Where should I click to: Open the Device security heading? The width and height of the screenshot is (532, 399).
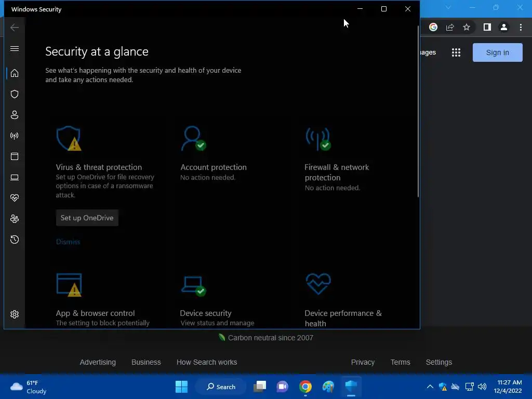pos(206,313)
